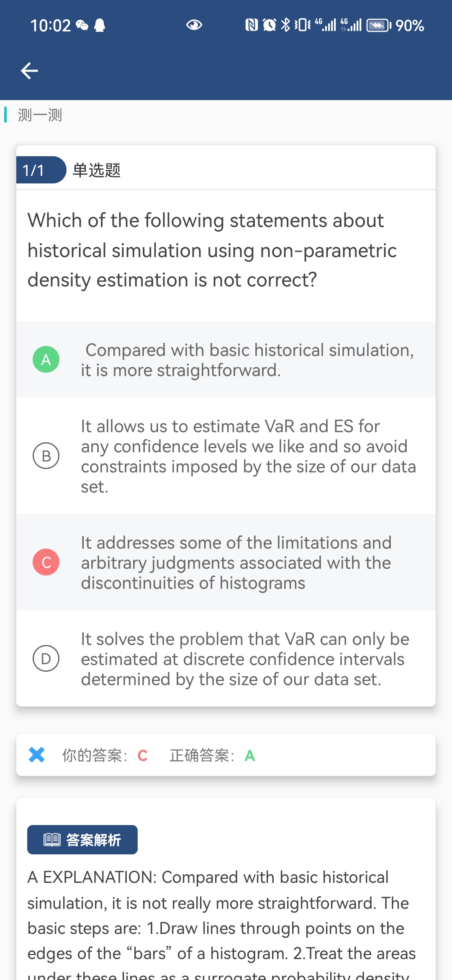Tap the 单选题 question type label
This screenshot has height=980, width=452.
97,170
